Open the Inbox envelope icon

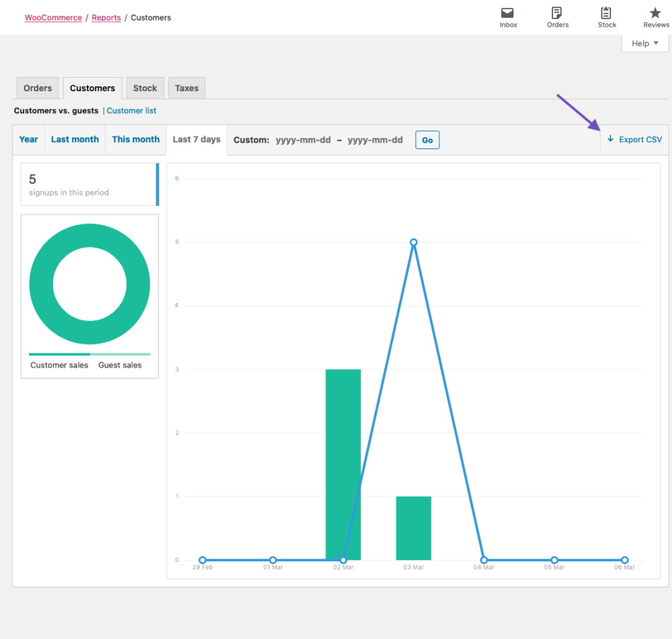(x=507, y=13)
